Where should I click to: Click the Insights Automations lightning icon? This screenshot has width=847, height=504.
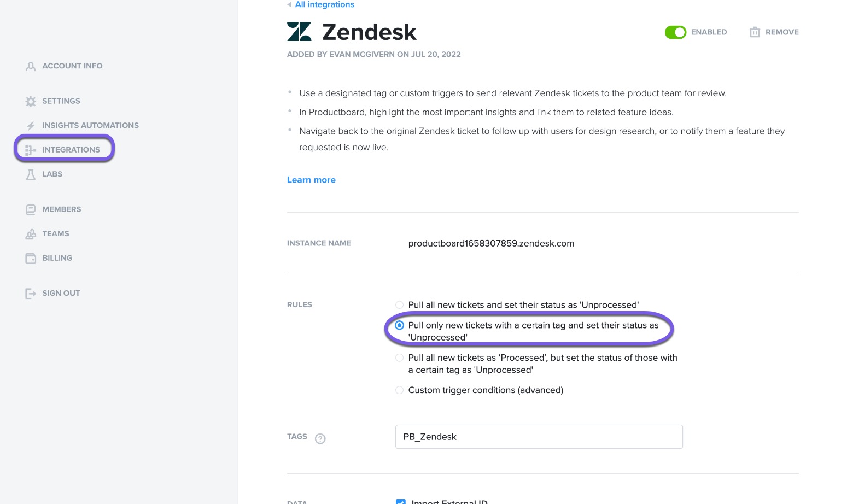[x=31, y=126]
